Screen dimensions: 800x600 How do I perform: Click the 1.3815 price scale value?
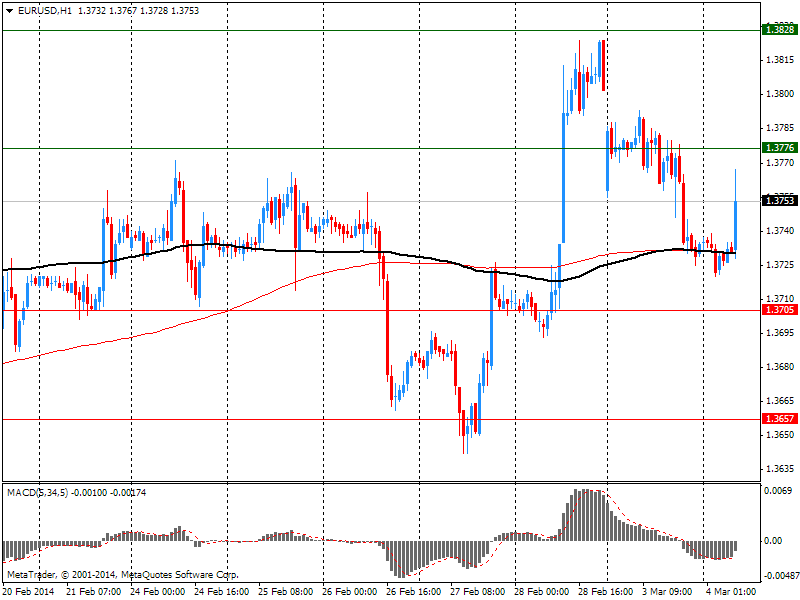click(780, 60)
